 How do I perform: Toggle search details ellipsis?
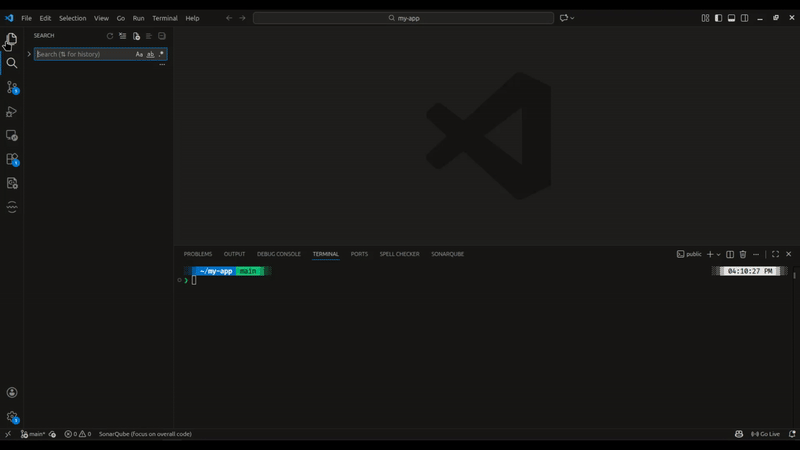pyautogui.click(x=162, y=65)
